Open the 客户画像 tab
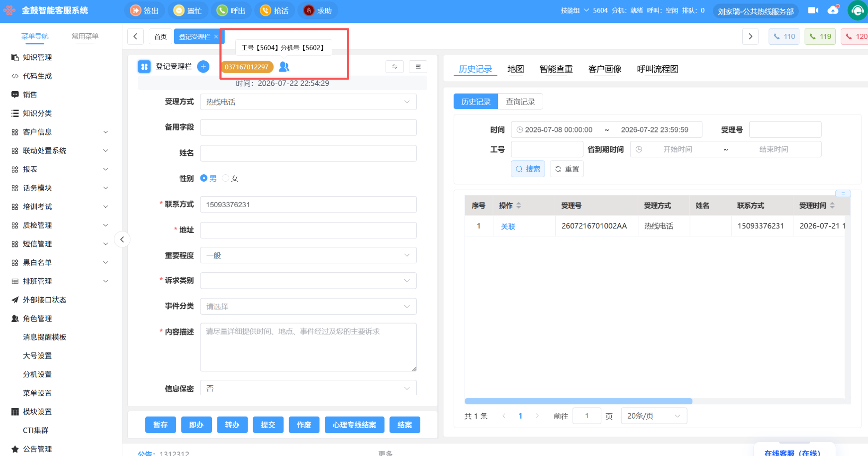 coord(605,69)
